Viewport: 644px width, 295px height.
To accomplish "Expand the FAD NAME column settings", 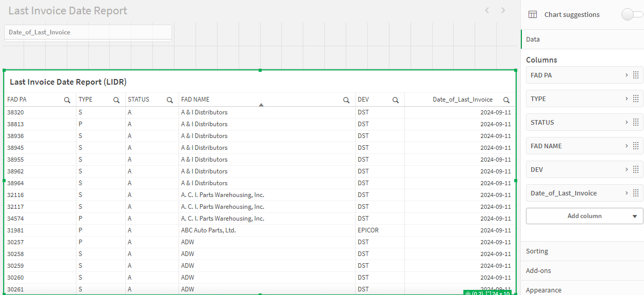I will click(x=627, y=146).
